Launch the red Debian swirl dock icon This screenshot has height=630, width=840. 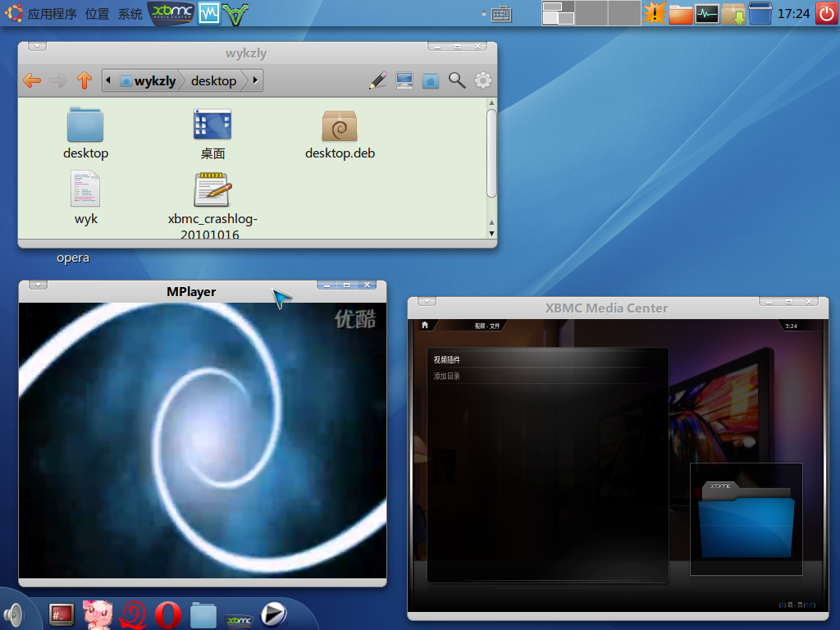click(133, 615)
